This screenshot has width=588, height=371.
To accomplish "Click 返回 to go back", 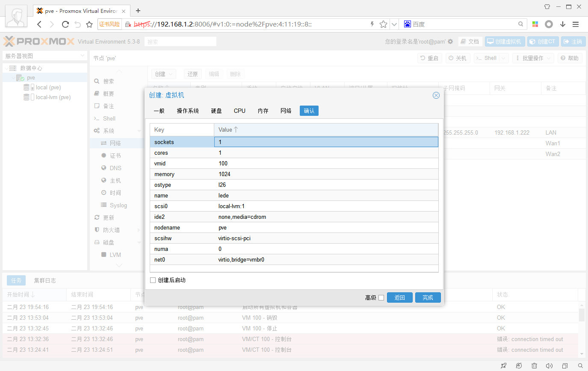I will click(399, 298).
